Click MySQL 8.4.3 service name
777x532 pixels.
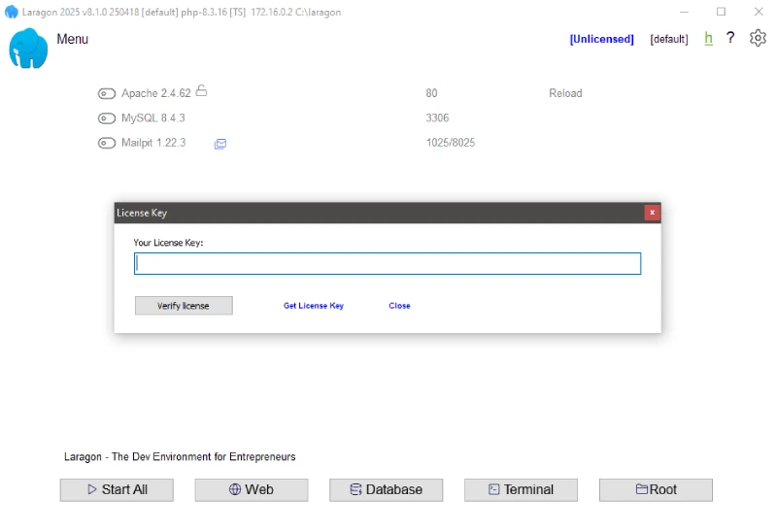click(x=153, y=117)
